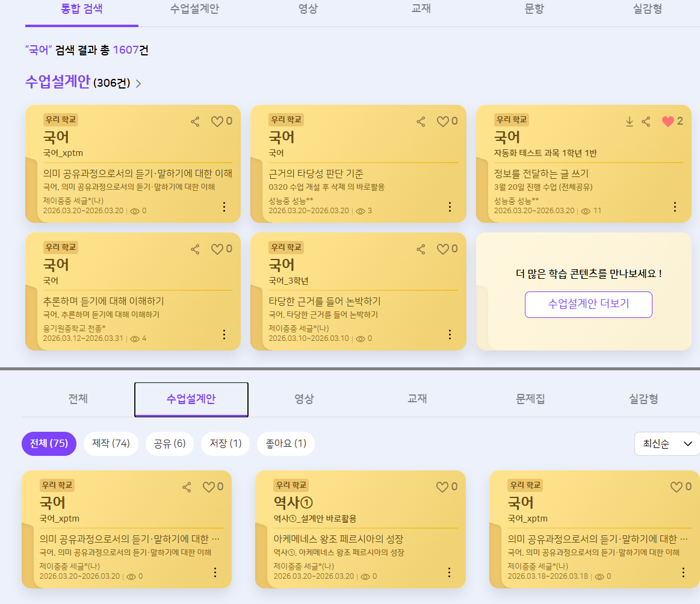Switch to the 영상 tab at top
The image size is (700, 604).
click(308, 9)
